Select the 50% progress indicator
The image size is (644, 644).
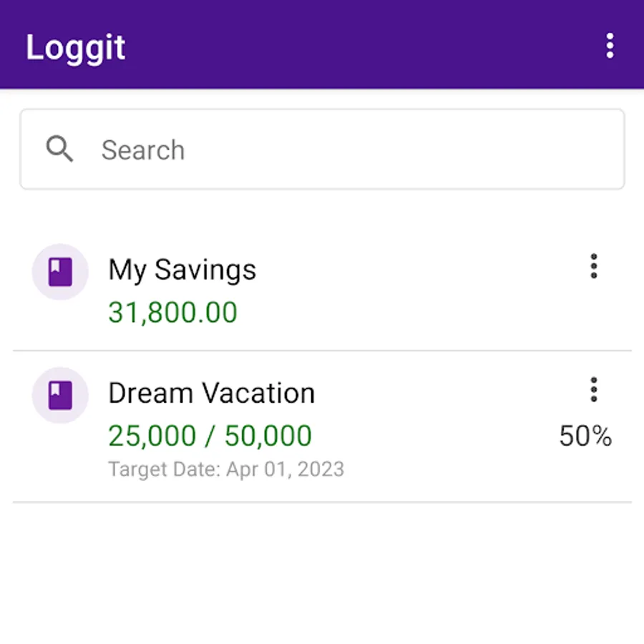coord(585,436)
